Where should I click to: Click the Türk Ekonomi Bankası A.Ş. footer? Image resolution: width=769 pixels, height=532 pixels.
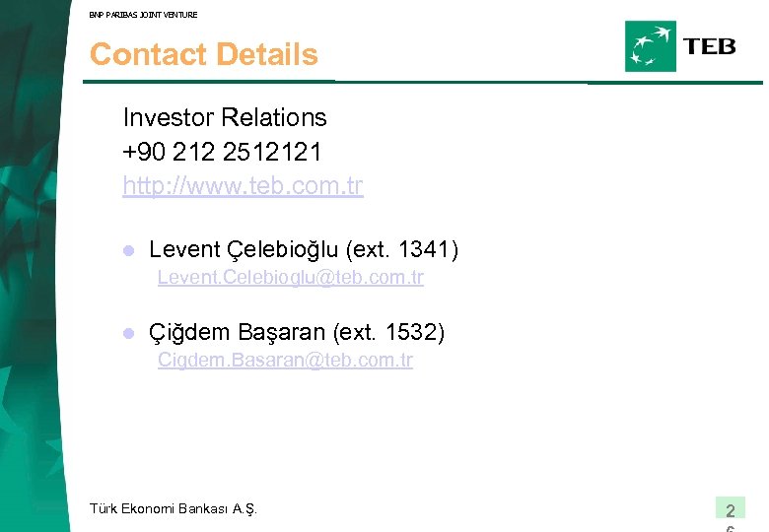pos(173,508)
